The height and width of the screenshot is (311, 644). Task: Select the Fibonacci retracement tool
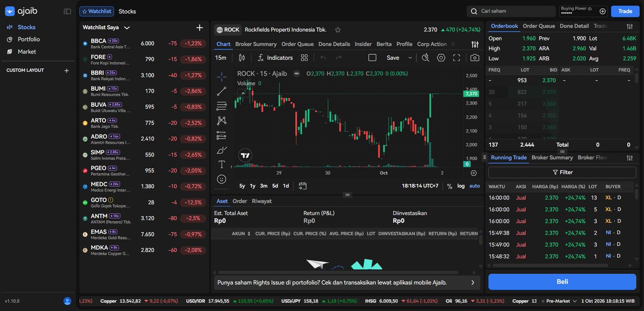(x=222, y=106)
